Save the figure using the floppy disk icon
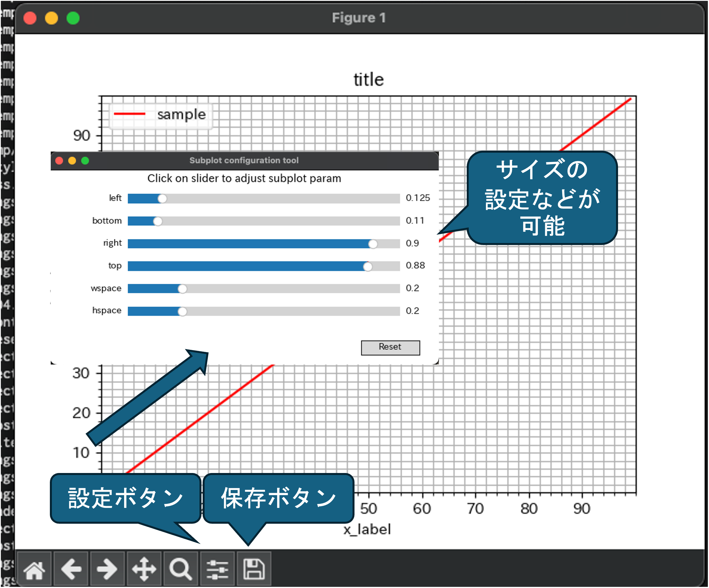Image resolution: width=709 pixels, height=588 pixels. pos(254,569)
